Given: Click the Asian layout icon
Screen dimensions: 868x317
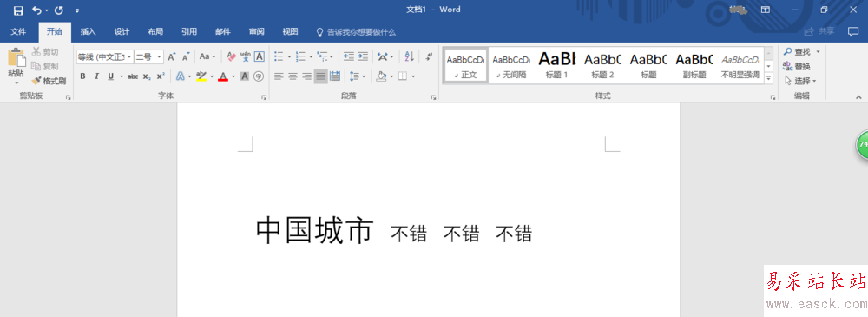Looking at the screenshot, I should (383, 56).
